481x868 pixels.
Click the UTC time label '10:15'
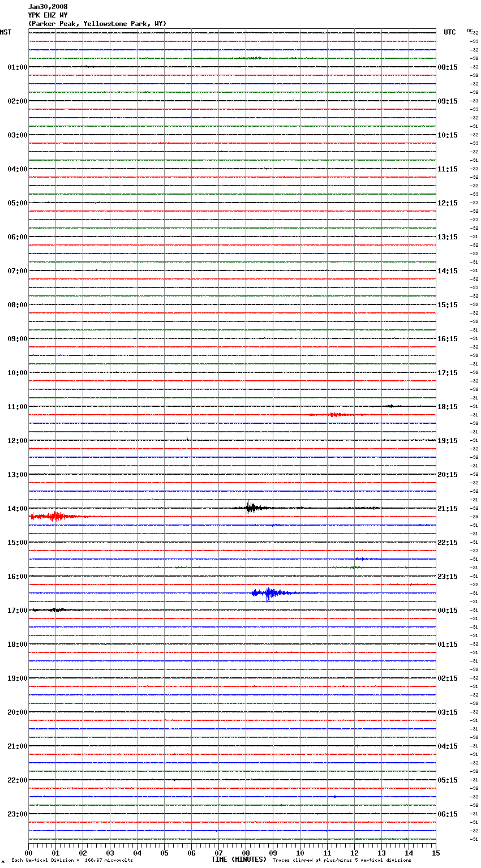[x=448, y=135]
